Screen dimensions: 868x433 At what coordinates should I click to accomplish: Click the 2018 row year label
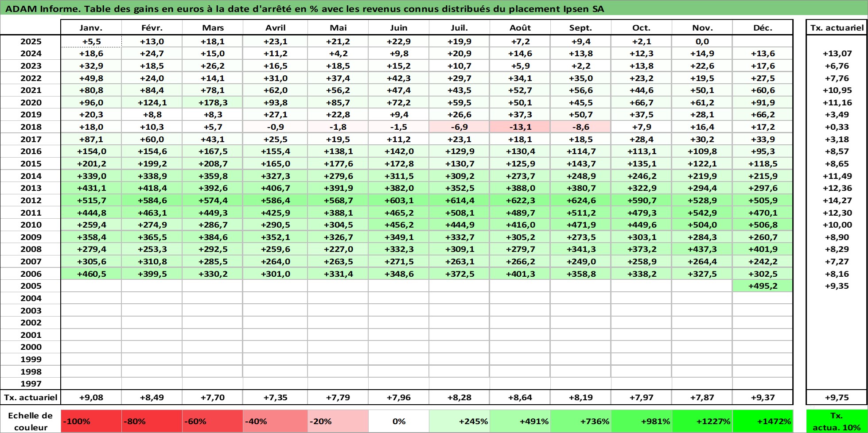click(31, 127)
